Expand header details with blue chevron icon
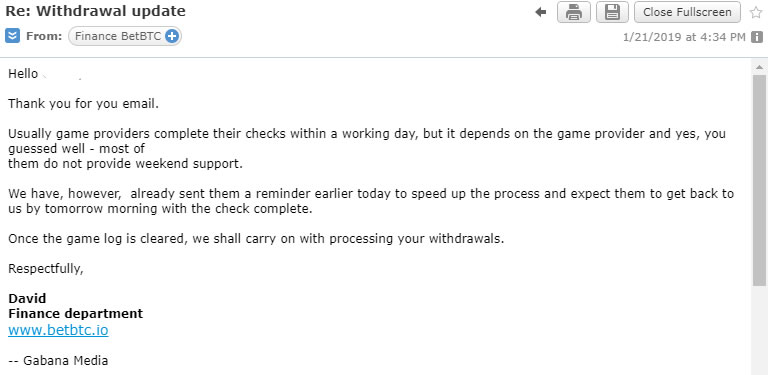The width and height of the screenshot is (768, 375). click(12, 36)
